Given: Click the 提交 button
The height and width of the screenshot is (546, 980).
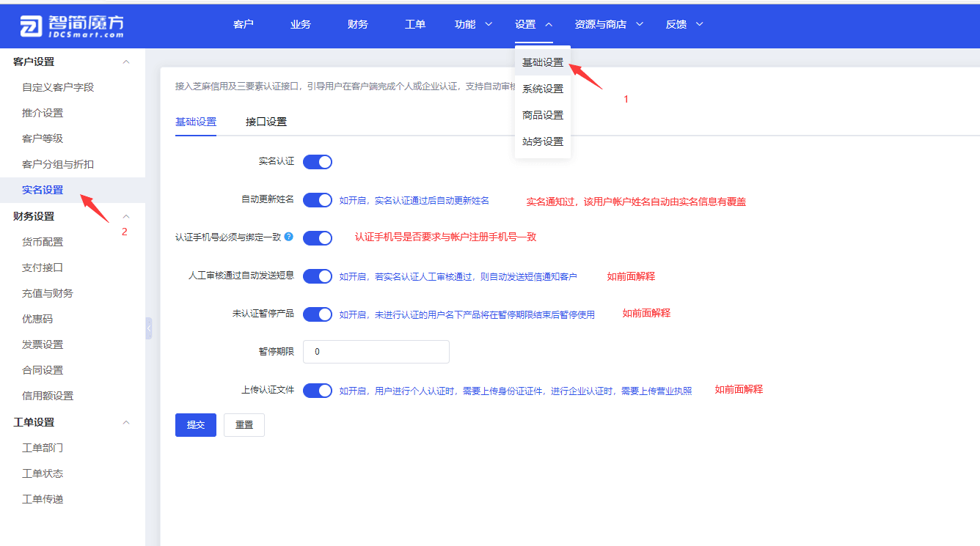Looking at the screenshot, I should point(196,425).
